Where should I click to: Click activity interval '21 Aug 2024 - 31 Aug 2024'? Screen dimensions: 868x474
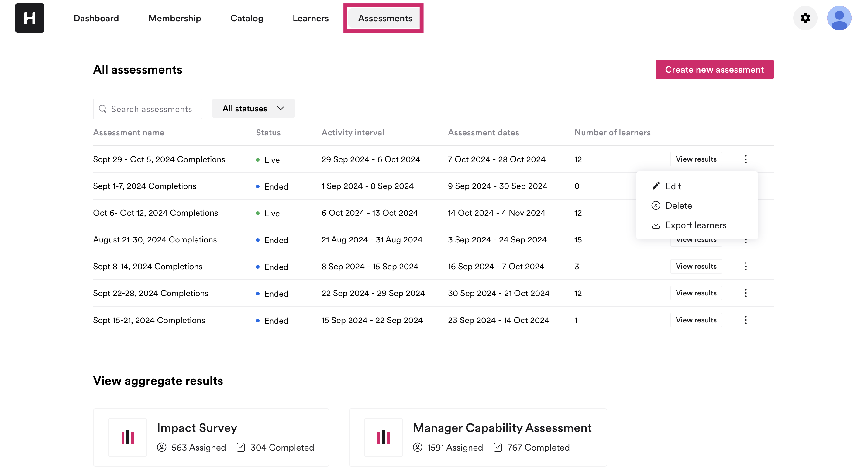(x=372, y=240)
